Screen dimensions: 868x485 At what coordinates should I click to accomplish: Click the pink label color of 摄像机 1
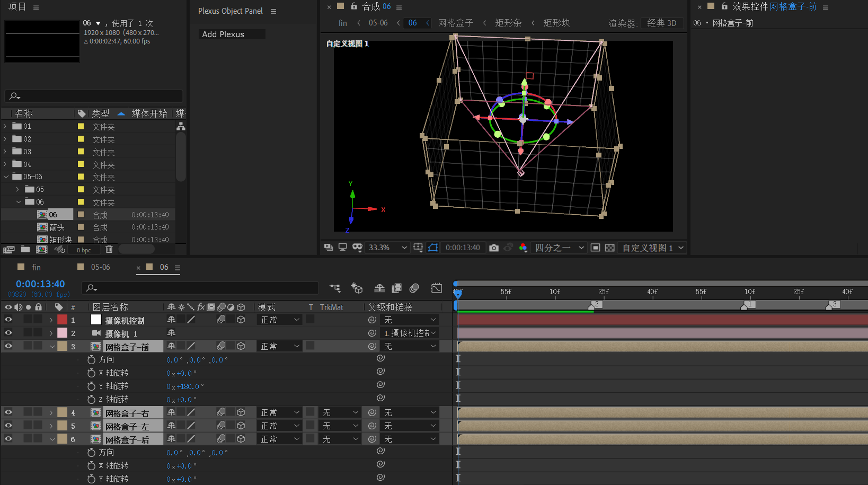click(63, 333)
